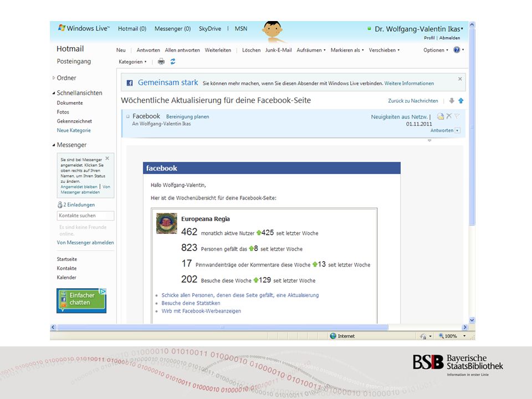Click Bereinigung planen link
Screen dimensions: 532x399
point(187,116)
